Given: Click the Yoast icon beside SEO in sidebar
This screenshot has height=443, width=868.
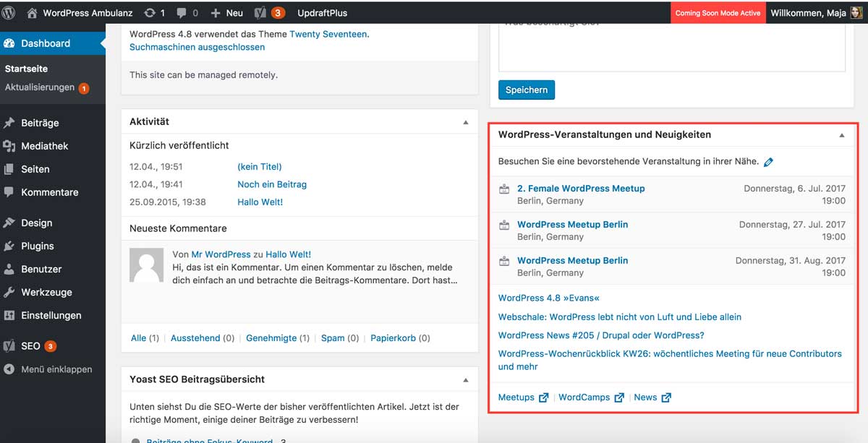Looking at the screenshot, I should click(9, 346).
